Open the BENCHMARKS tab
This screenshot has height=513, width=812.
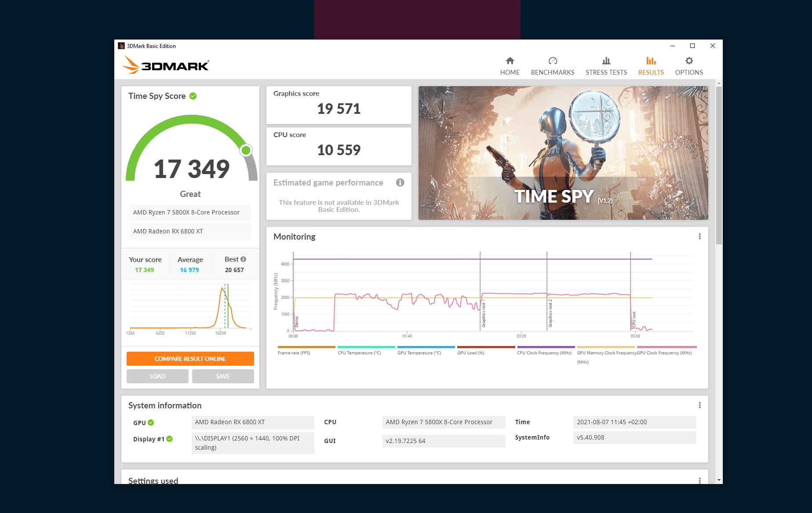[552, 66]
